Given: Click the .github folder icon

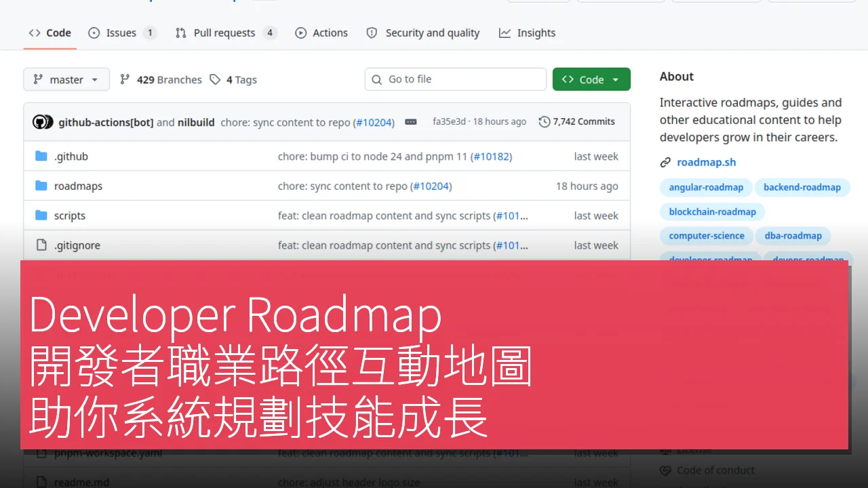Looking at the screenshot, I should 41,156.
